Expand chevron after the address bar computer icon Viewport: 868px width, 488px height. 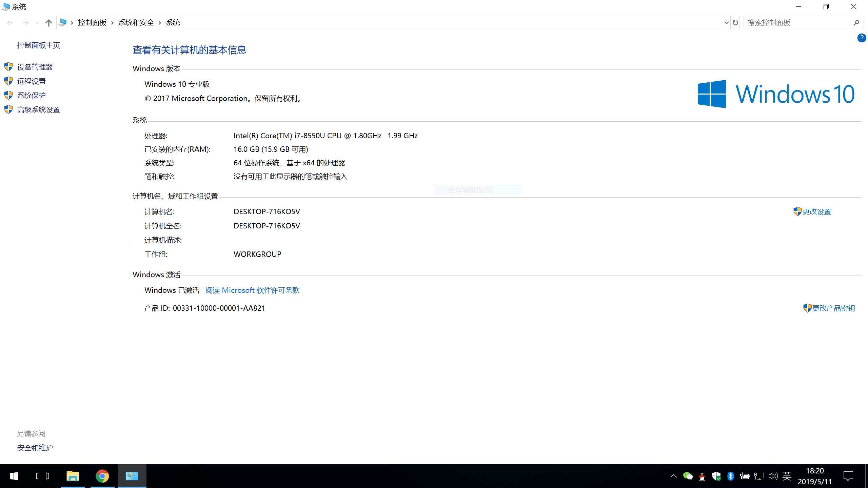pyautogui.click(x=72, y=23)
